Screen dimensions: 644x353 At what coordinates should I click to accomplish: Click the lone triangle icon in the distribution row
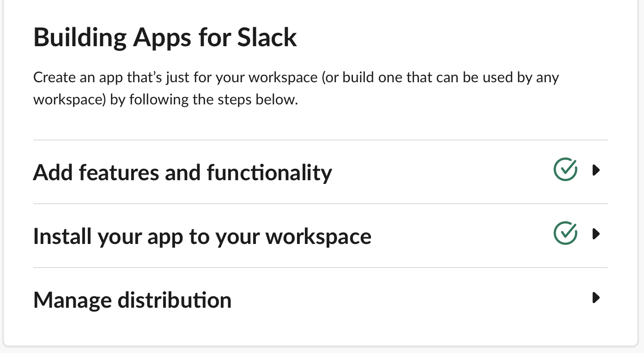(596, 298)
